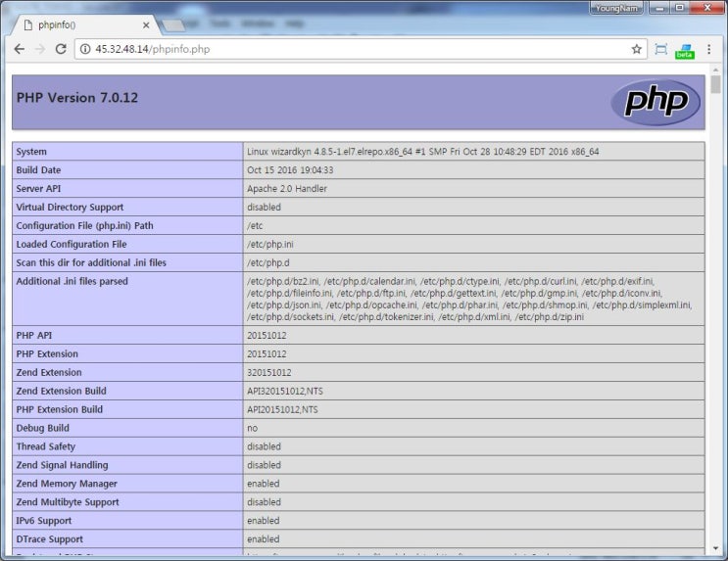Click the Build Date label
This screenshot has width=728, height=561.
(38, 169)
